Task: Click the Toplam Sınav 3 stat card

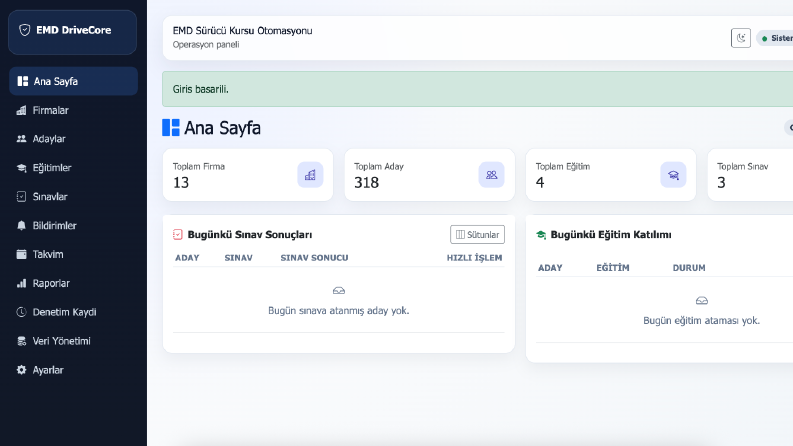Action: pos(751,175)
